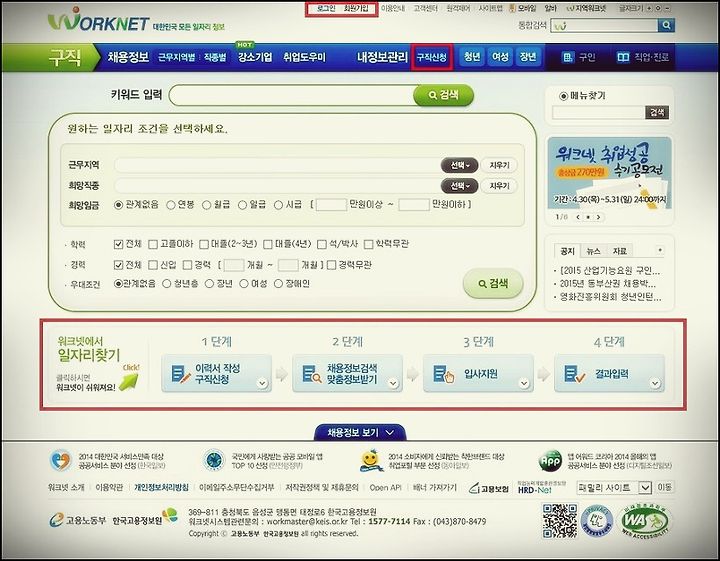Expand the 1단계 이력서 작성 chevron

pos(262,383)
